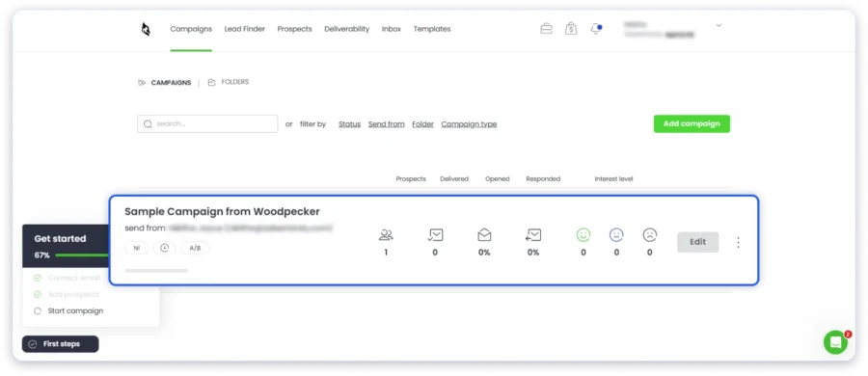Click the prospects people icon
Screen dimensions: 868x376
(x=386, y=235)
